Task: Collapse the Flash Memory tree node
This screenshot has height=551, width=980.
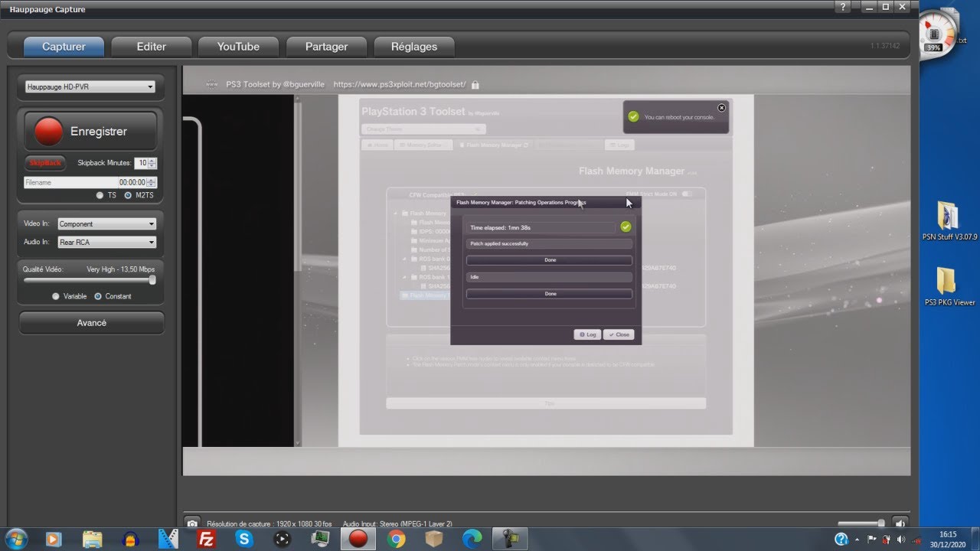Action: coord(396,214)
